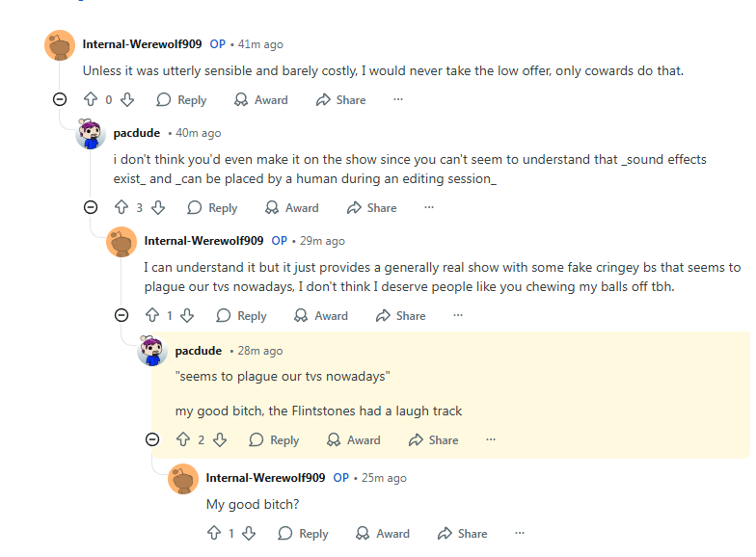Downvote the top comment with 0 points
The image size is (756, 557).
[x=127, y=100]
